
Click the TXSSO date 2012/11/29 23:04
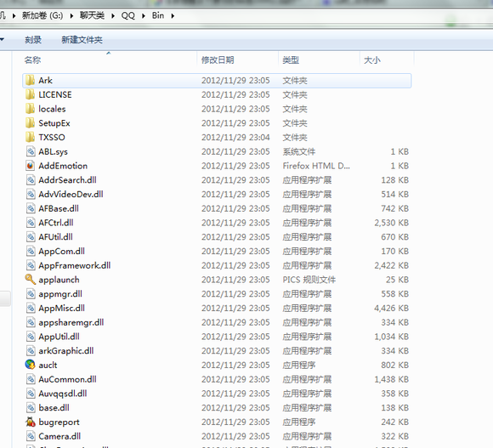point(235,138)
